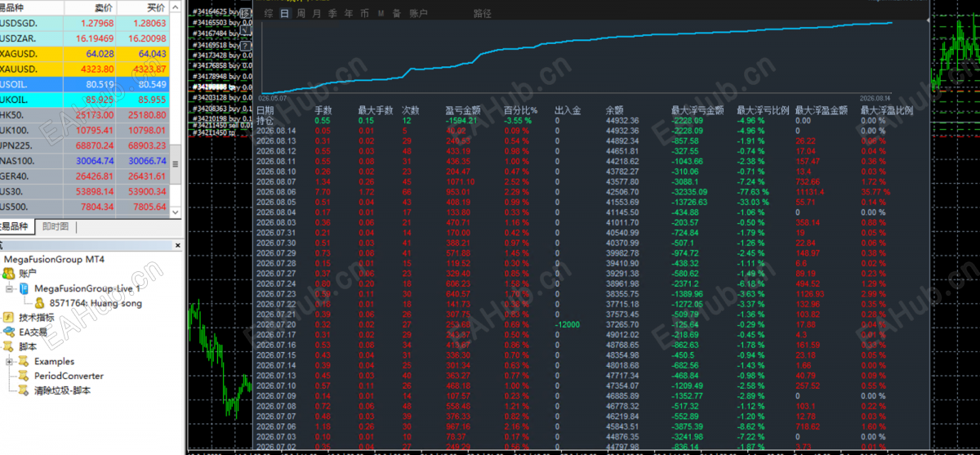This screenshot has width=980, height=455.
Task: Select the 币 currency statistics tab
Action: [x=364, y=14]
